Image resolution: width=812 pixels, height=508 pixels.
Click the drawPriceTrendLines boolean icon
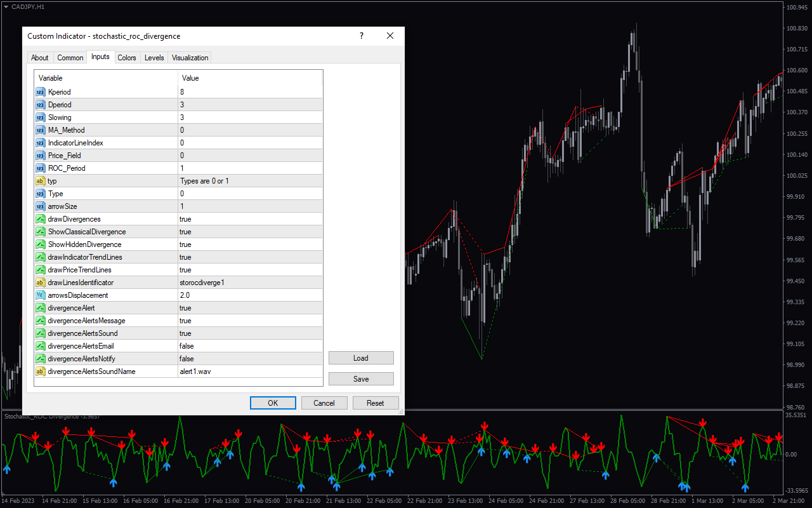(41, 270)
